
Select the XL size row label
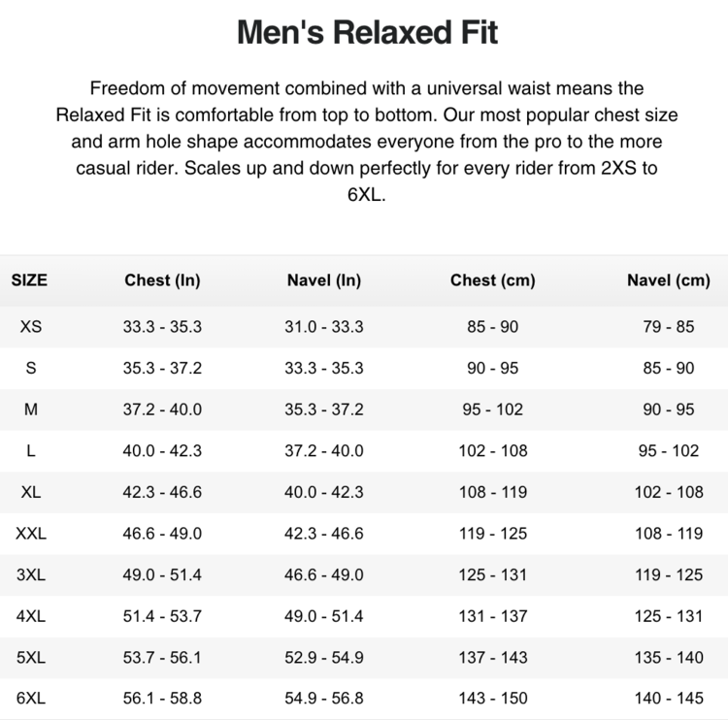pos(31,492)
